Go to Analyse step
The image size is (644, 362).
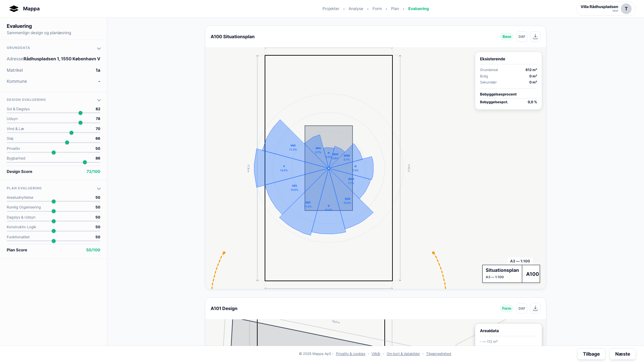click(356, 9)
